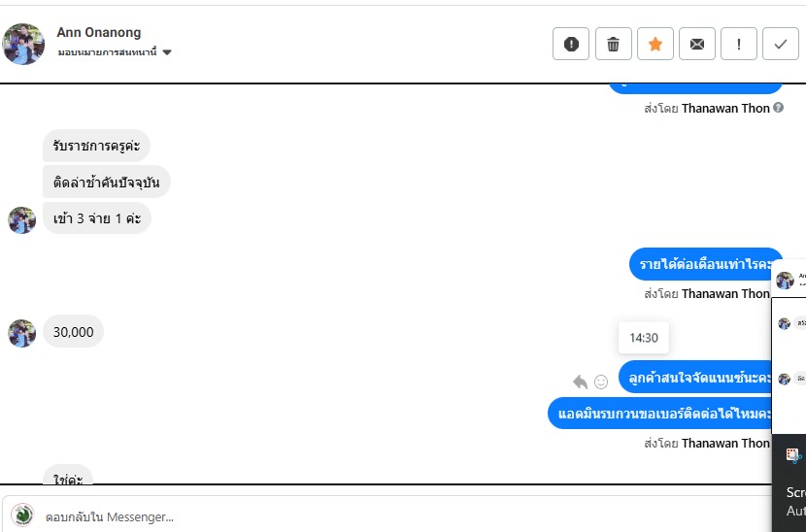Click the question mark help icon
This screenshot has width=806, height=532.
(778, 108)
